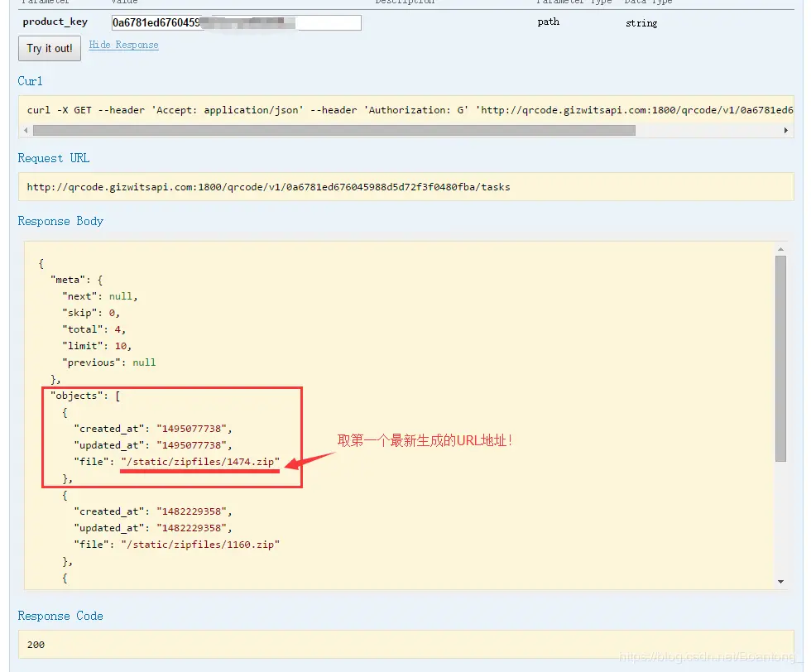Click the "next": null line
Screen dimensions: 811x672
100,296
